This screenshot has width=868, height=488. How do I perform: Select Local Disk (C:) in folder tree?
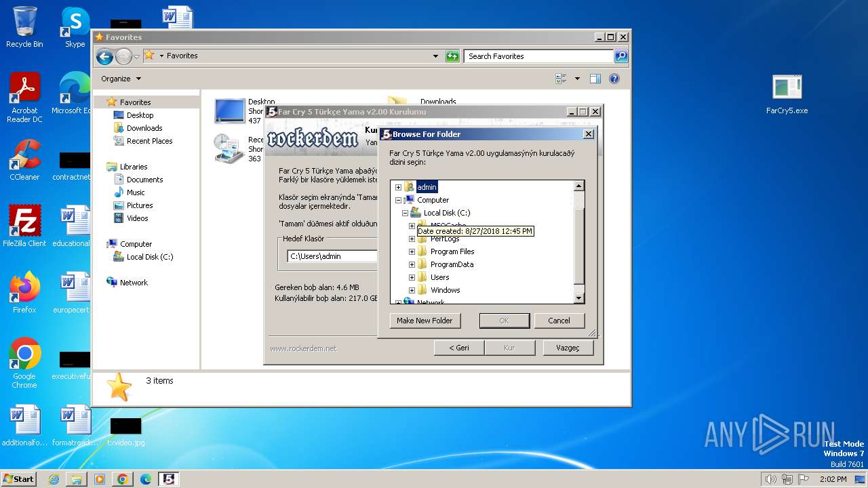(446, 213)
